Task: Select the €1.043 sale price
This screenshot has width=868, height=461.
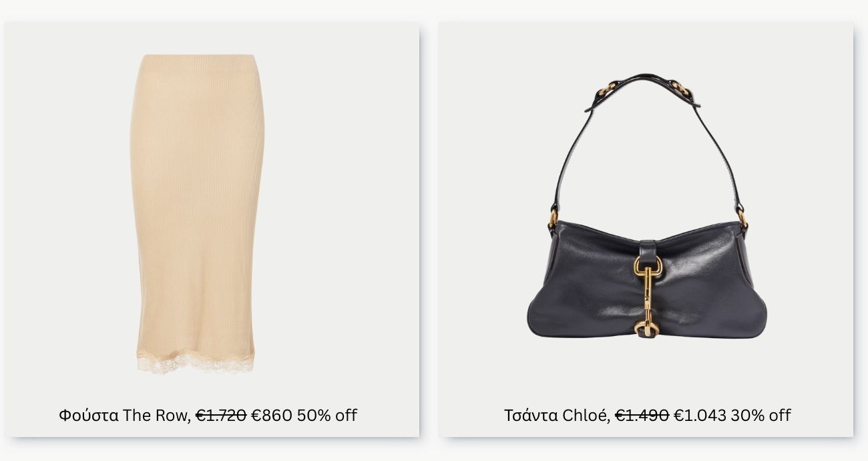Action: click(x=700, y=415)
